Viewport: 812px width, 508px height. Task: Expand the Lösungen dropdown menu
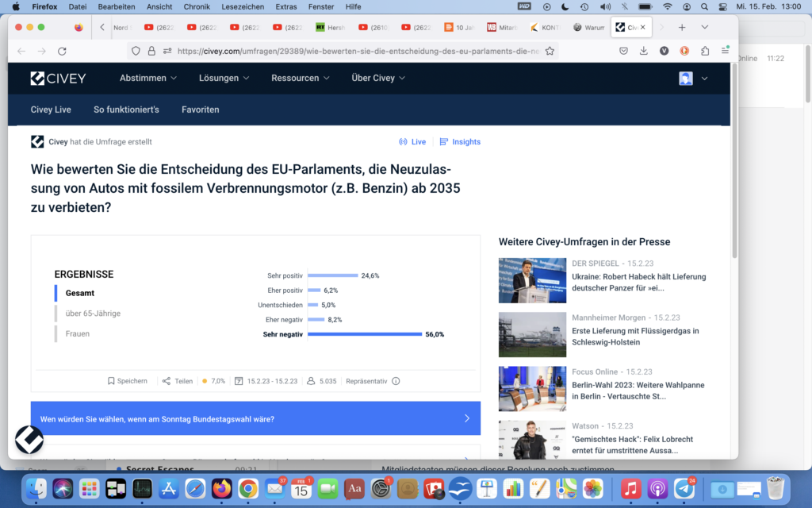224,78
